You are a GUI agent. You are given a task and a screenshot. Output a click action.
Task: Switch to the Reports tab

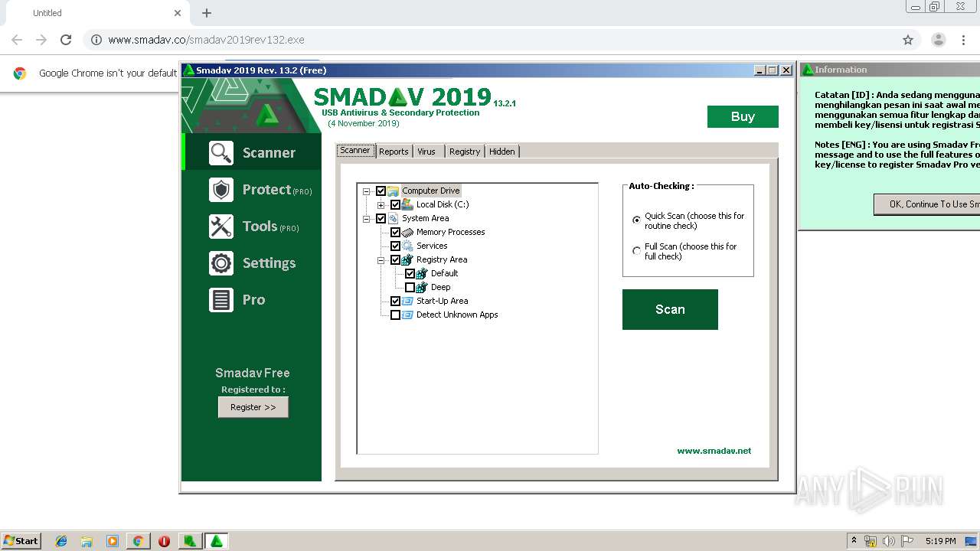[394, 152]
